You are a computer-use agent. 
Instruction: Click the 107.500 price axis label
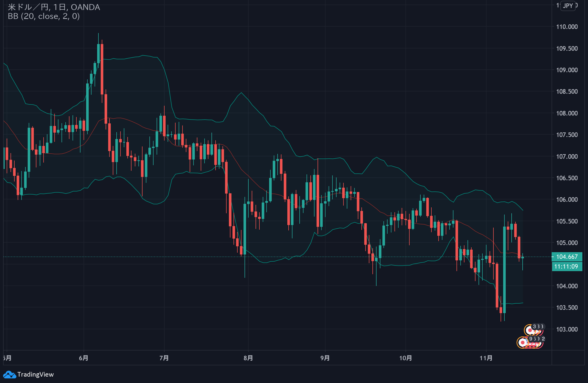pos(567,135)
